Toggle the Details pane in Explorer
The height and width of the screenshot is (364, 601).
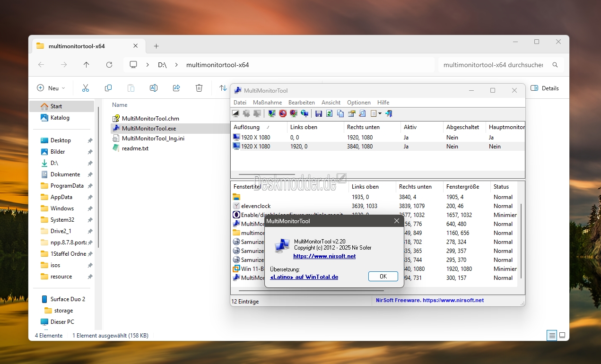click(545, 88)
